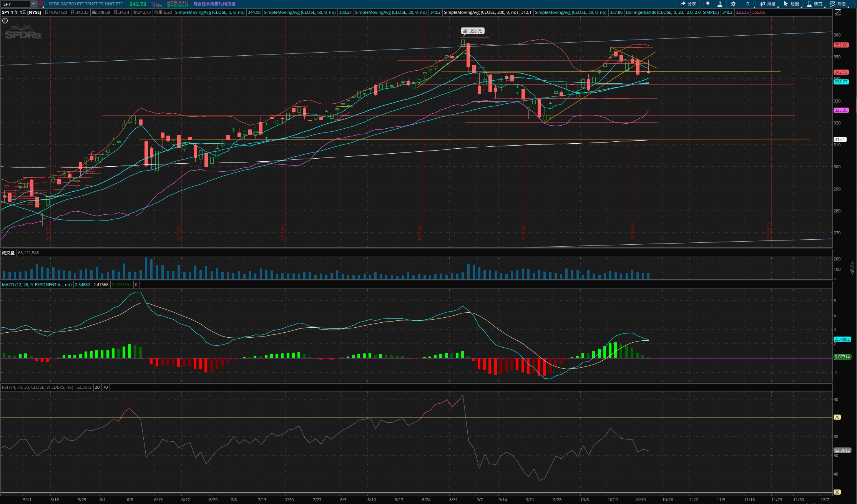This screenshot has height=504, width=857.
Task: Click the red 355.06 price axis label
Action: coord(841,45)
